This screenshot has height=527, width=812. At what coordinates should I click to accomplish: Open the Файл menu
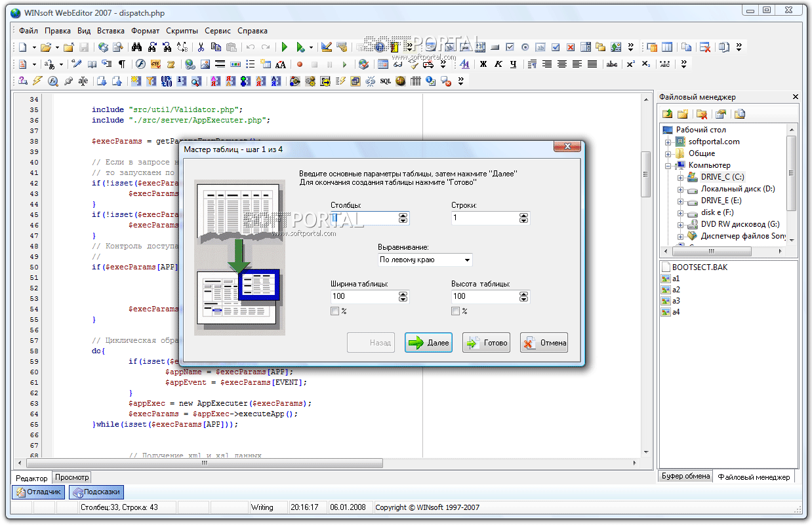point(28,30)
